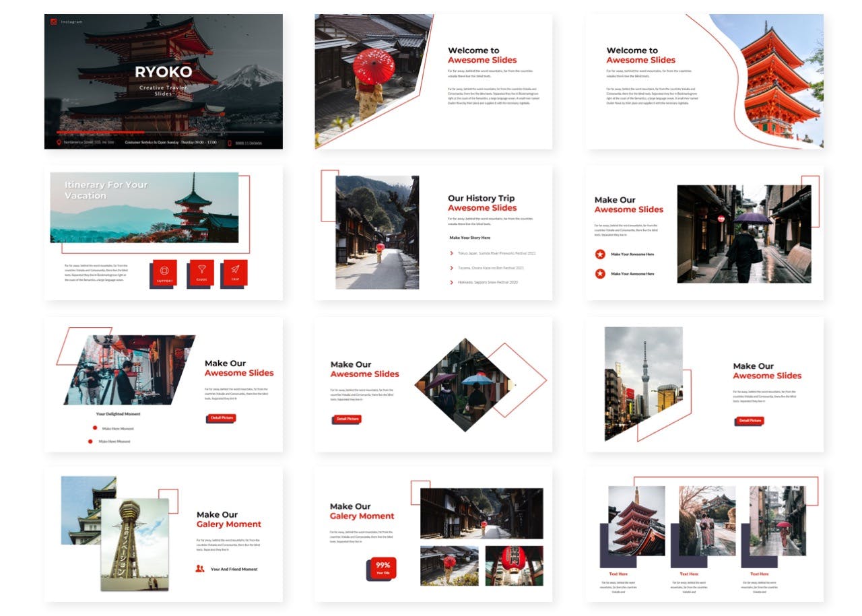862x616 pixels.
Task: Click the Your And Friend Moment people icon
Action: tap(200, 569)
